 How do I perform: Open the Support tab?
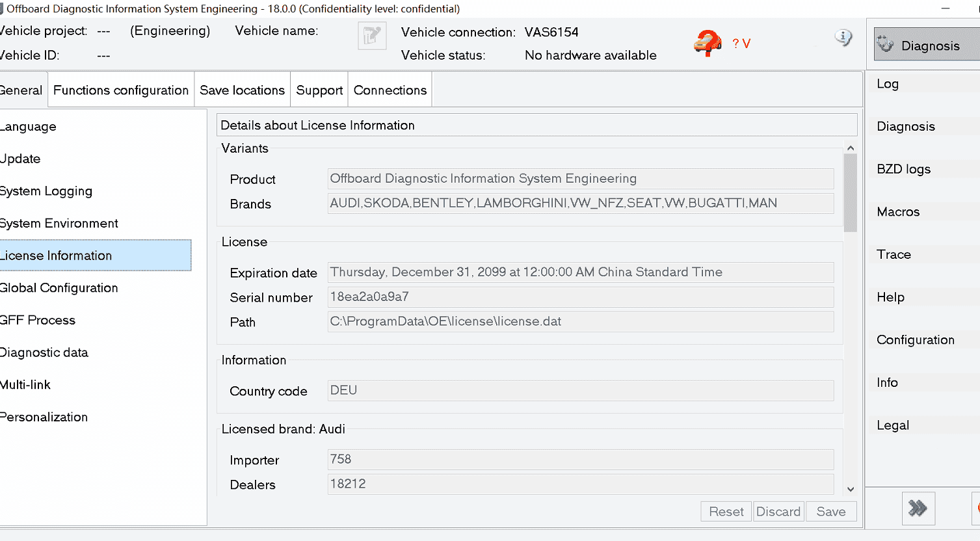coord(319,90)
